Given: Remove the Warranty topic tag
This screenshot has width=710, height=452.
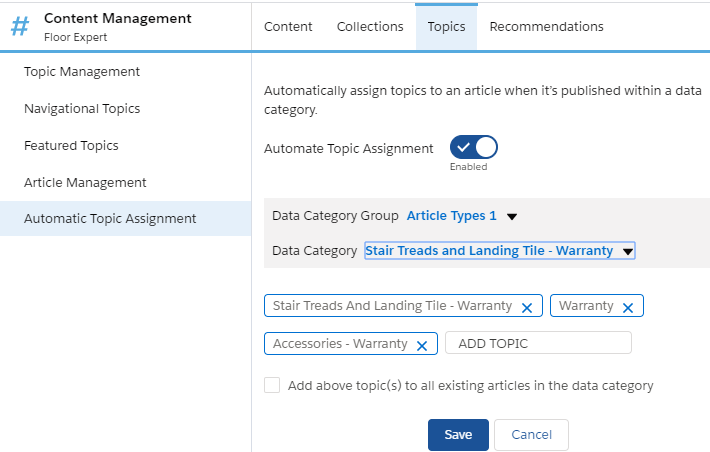Looking at the screenshot, I should click(x=628, y=307).
